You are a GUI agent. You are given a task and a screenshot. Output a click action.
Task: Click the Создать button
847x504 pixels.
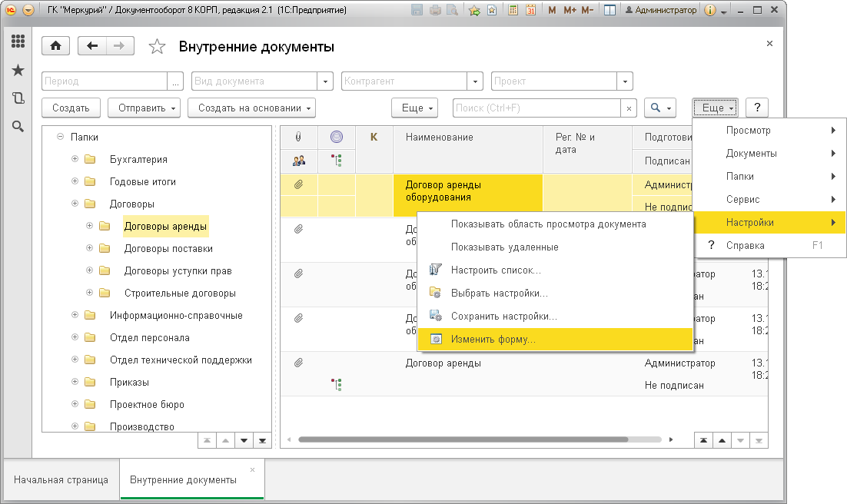click(71, 108)
